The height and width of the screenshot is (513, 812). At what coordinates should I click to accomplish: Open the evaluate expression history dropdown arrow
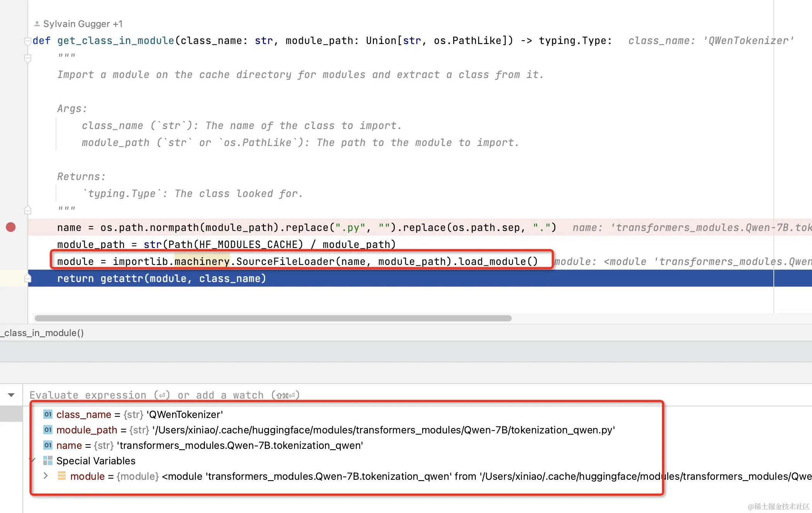pos(11,395)
